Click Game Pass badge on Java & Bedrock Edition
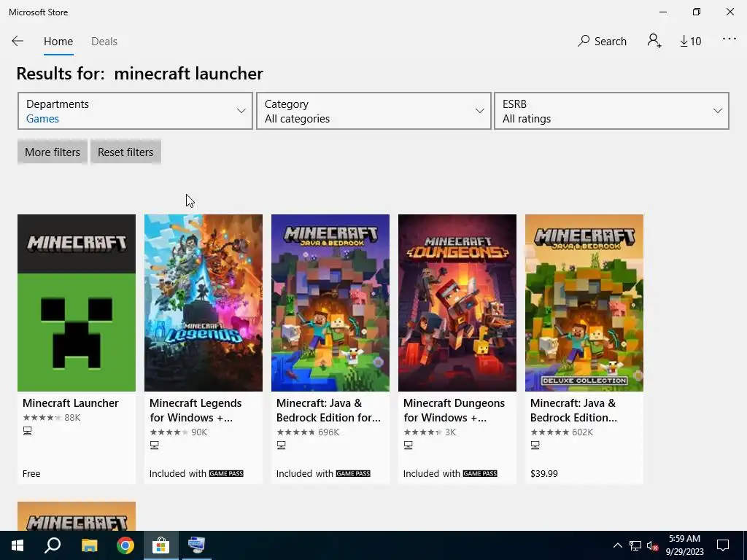Image resolution: width=747 pixels, height=560 pixels. (353, 473)
